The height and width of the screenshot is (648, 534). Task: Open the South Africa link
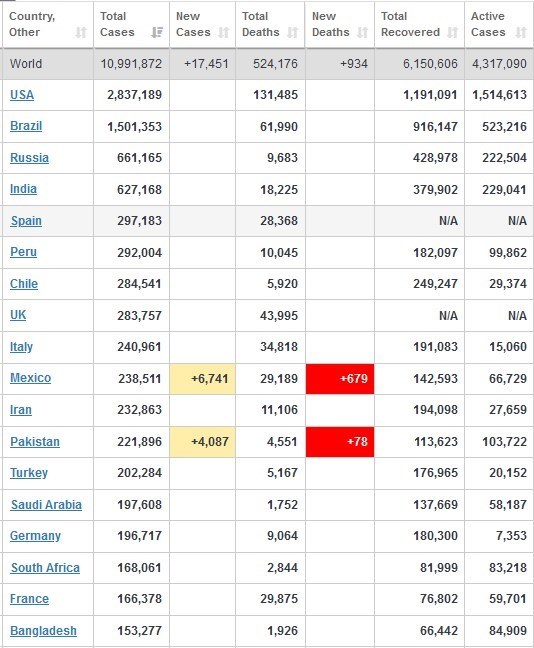(45, 568)
